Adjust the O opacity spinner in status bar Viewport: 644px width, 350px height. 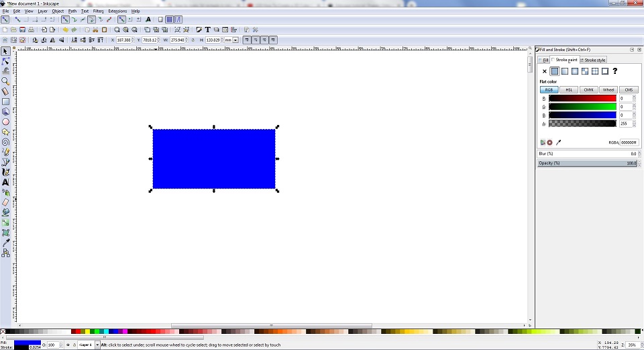pyautogui.click(x=61, y=345)
